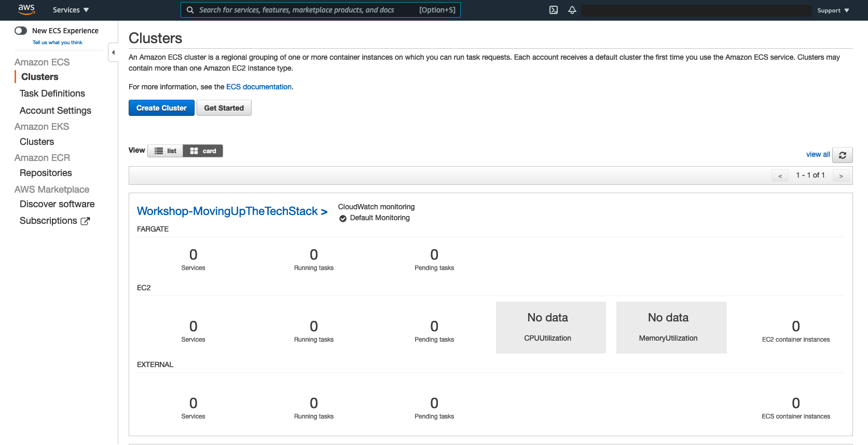Click the AWS Marketplace sidebar heading
868x445 pixels.
[x=52, y=190]
